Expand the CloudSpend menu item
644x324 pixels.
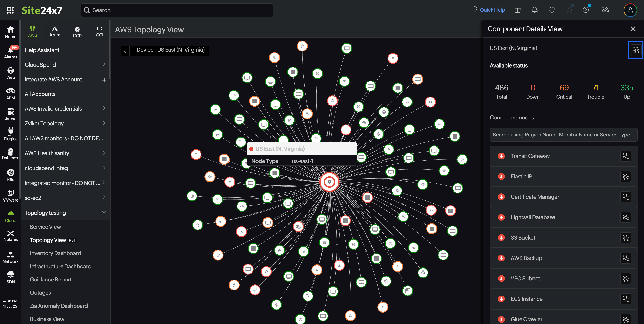pyautogui.click(x=104, y=65)
